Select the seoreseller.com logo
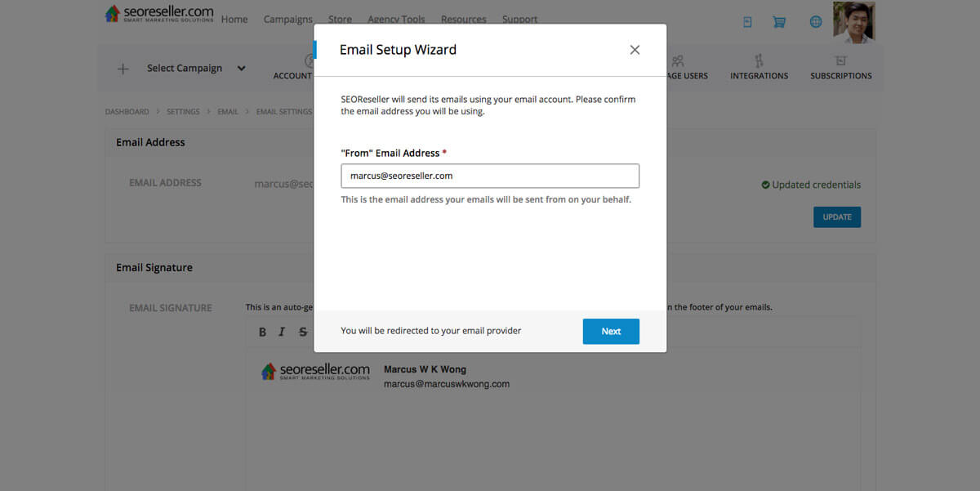 [159, 14]
